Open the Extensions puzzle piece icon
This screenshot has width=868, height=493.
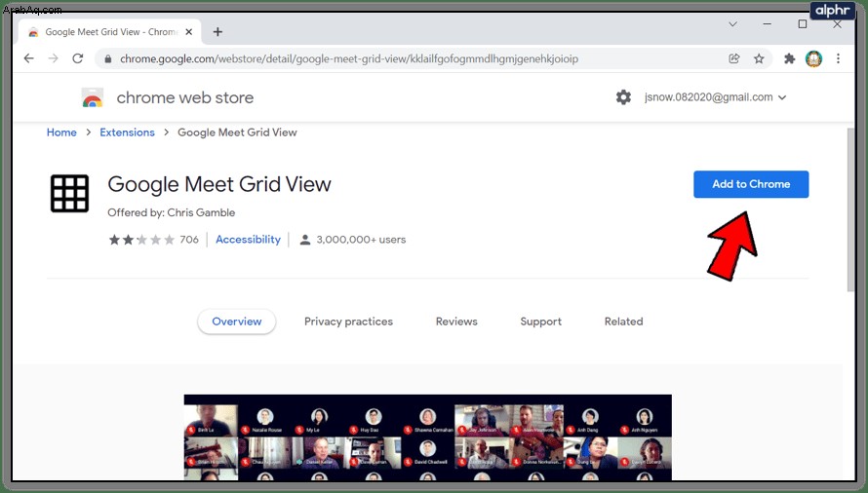click(x=789, y=58)
